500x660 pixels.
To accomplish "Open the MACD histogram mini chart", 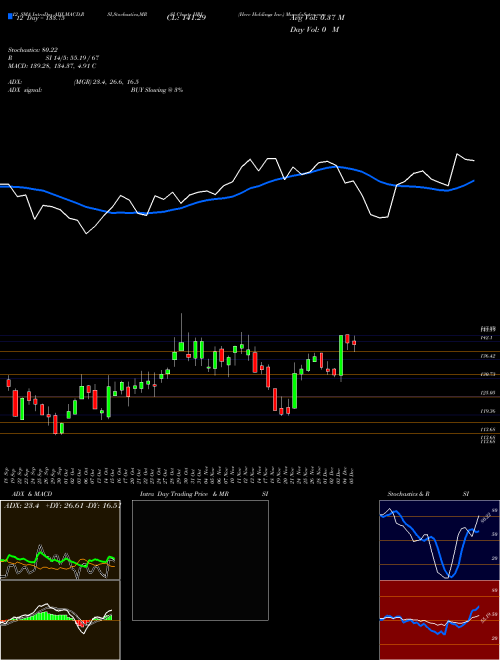I will point(60,620).
